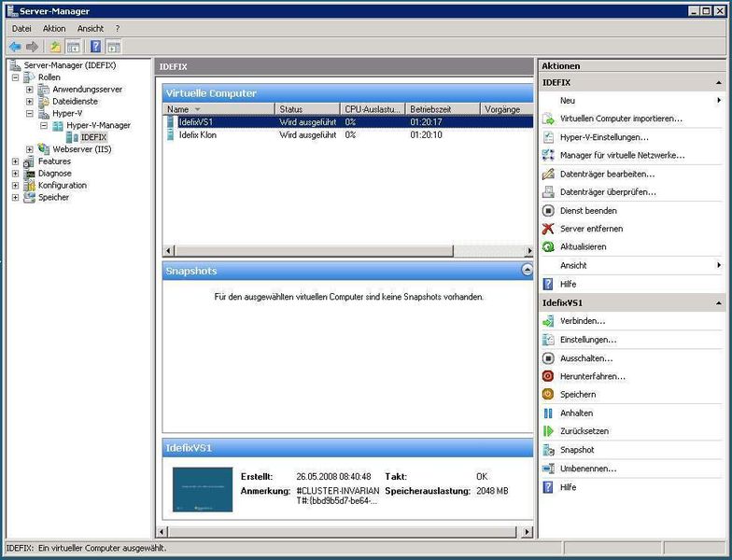The height and width of the screenshot is (560, 732).
Task: Select the IdefixVS1 virtual machine row
Action: coord(347,121)
